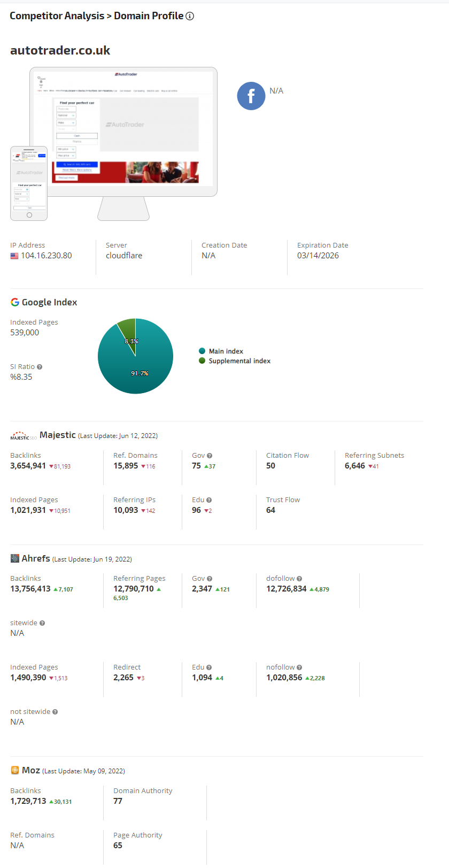Click the Ahrefs section logo icon
Viewport: 449px width, 868px height.
point(15,558)
